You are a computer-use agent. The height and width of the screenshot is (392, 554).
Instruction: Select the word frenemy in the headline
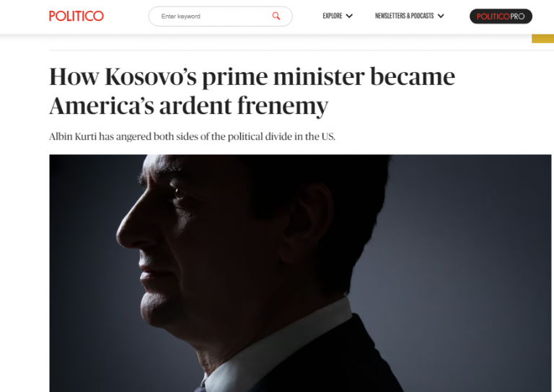[x=283, y=106]
